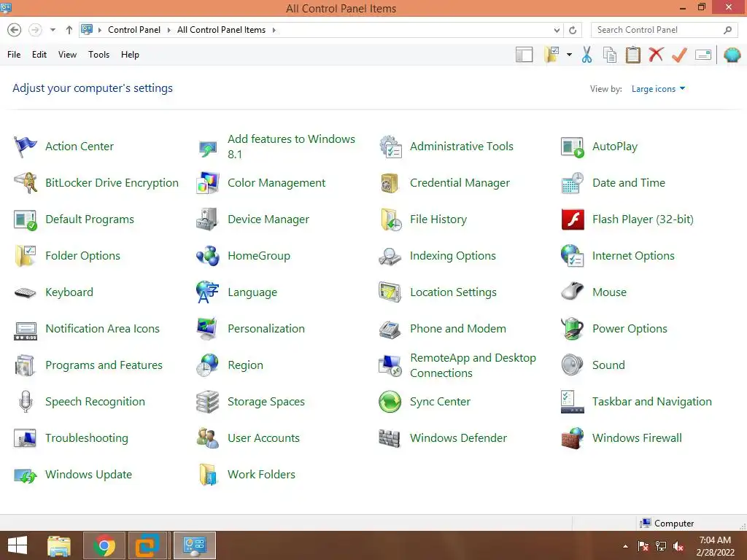Click the Power Options battery icon
The width and height of the screenshot is (747, 560).
coord(573,329)
